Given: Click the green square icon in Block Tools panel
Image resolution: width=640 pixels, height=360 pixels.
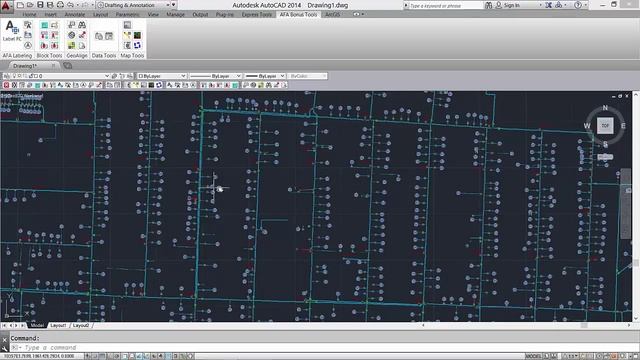Looking at the screenshot, I should pyautogui.click(x=44, y=25).
